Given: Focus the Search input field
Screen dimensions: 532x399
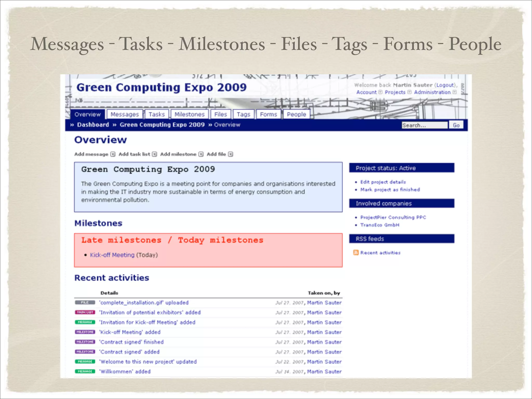Looking at the screenshot, I should click(x=424, y=125).
